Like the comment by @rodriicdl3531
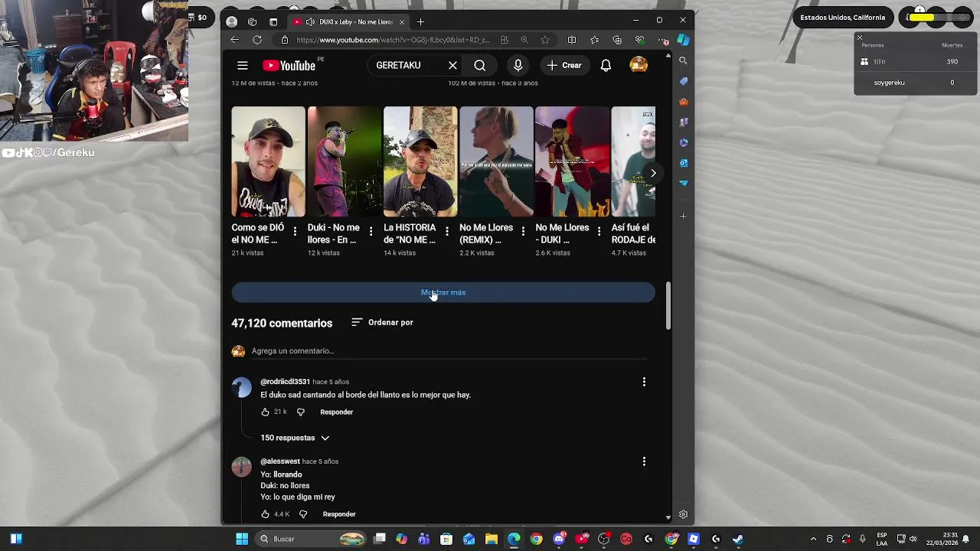 pyautogui.click(x=265, y=412)
